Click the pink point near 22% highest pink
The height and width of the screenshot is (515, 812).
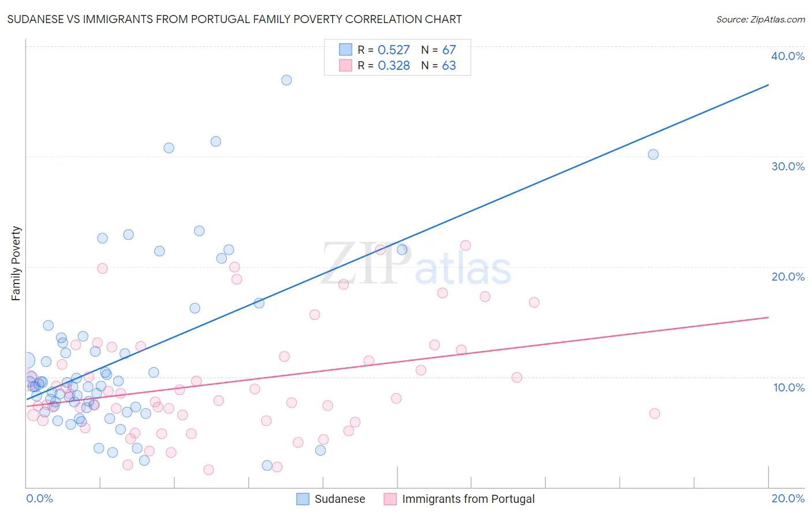(x=465, y=245)
